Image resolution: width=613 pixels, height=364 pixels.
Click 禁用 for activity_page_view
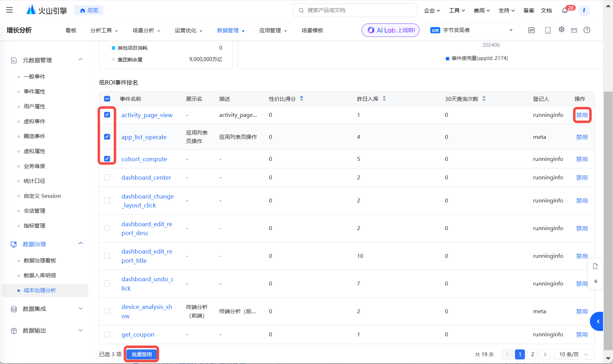[582, 115]
